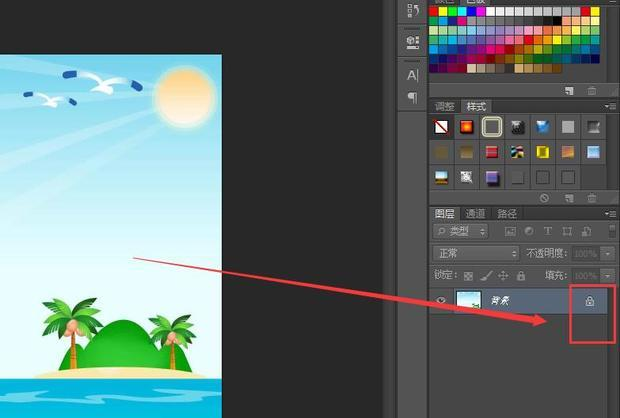Switch to the 调整 tab

tap(444, 106)
